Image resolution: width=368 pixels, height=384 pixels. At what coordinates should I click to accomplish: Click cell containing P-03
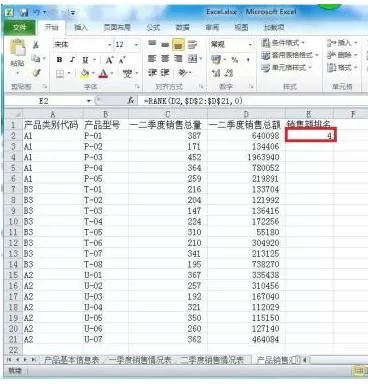pyautogui.click(x=105, y=157)
